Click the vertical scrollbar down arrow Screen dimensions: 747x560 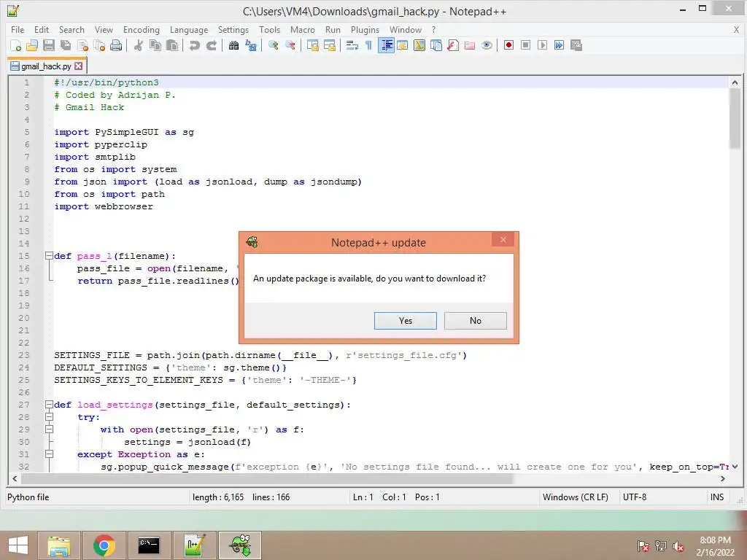tap(735, 467)
